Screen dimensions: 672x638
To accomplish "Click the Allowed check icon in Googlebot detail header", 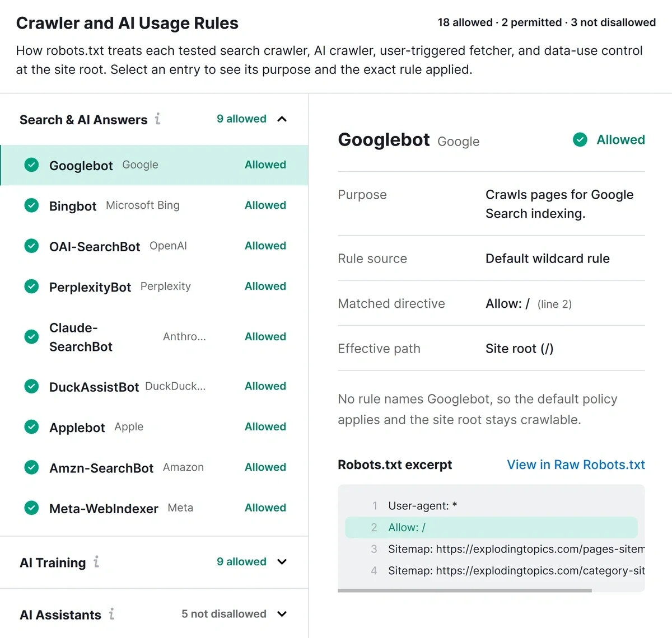I will click(x=580, y=139).
